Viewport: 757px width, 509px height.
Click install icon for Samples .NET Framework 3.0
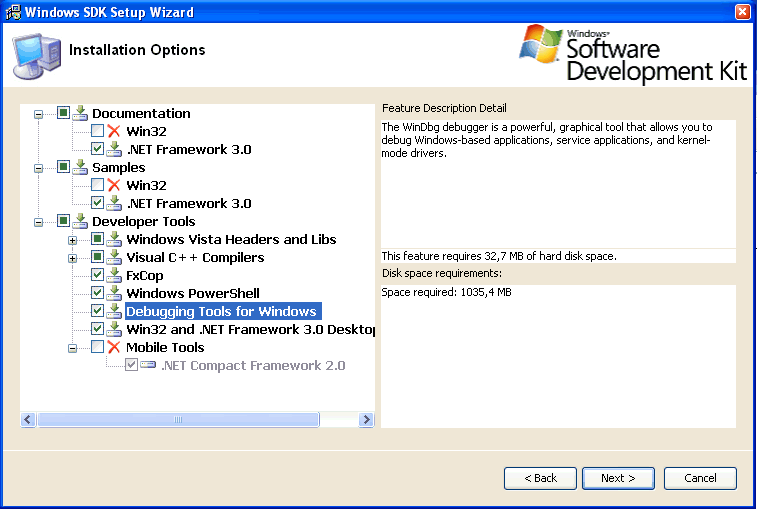(x=114, y=203)
